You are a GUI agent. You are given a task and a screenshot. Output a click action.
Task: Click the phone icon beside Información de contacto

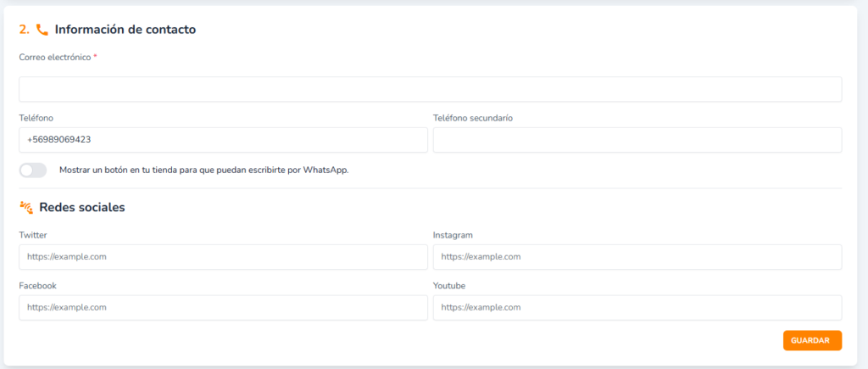pos(42,30)
